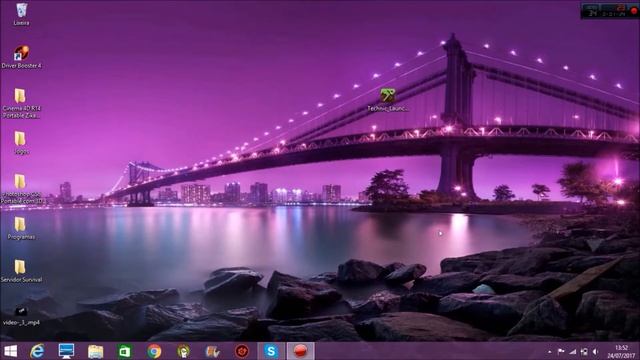The width and height of the screenshot is (640, 360).
Task: Click the recorder overlay counter display
Action: (x=605, y=11)
